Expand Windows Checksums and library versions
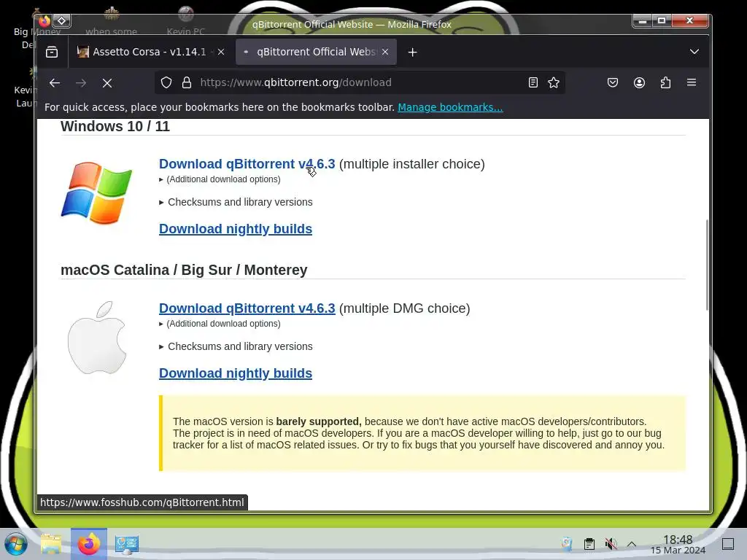 tap(236, 202)
